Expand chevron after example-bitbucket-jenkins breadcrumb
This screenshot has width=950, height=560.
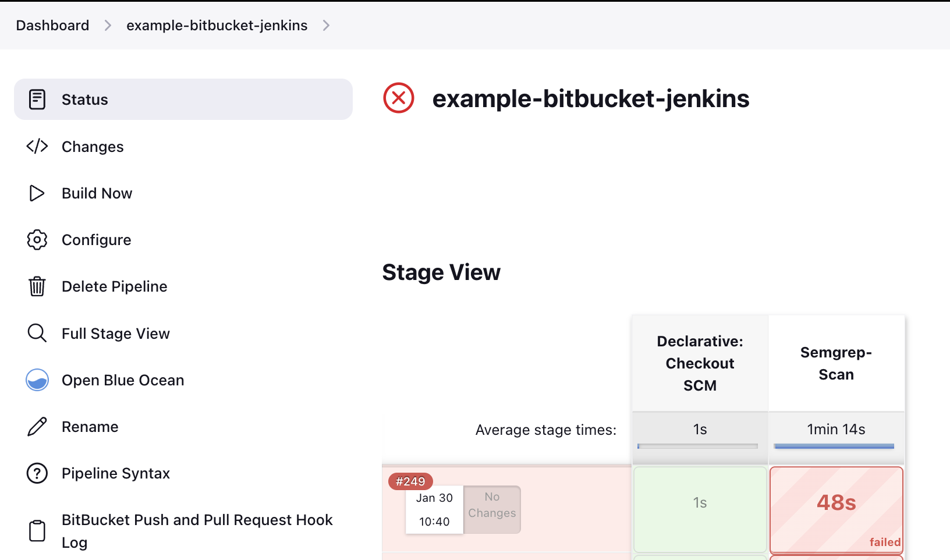tap(326, 26)
